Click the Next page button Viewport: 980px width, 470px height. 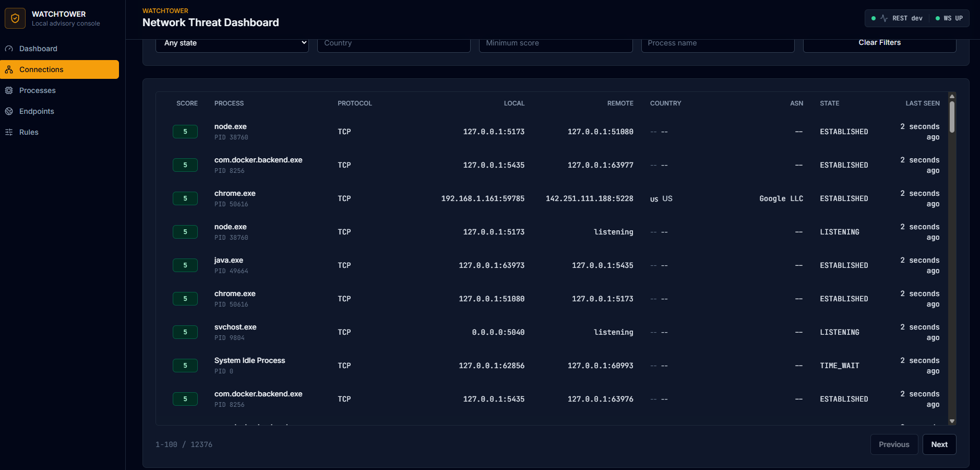click(939, 444)
